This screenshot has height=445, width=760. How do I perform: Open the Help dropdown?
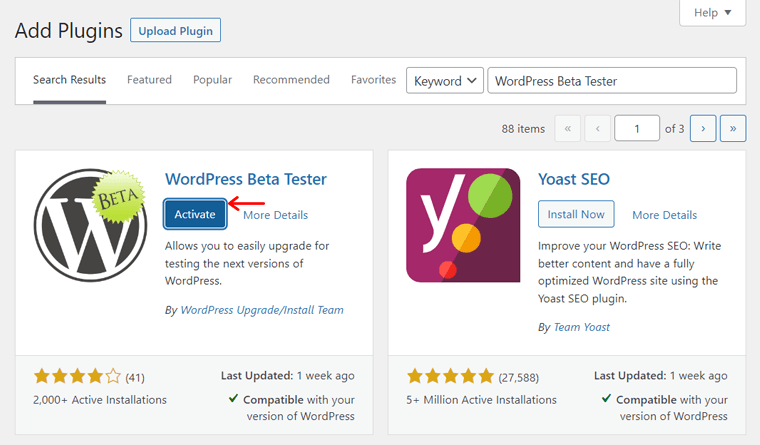coord(712,13)
